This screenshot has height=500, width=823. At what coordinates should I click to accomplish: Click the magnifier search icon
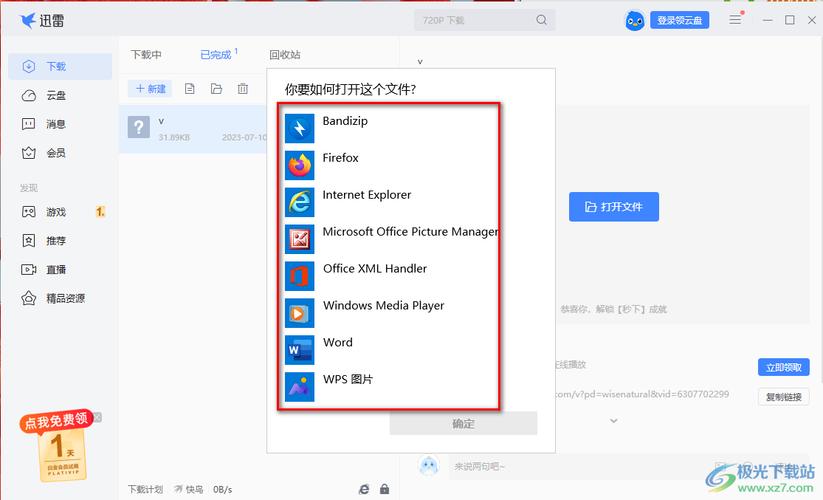click(542, 20)
